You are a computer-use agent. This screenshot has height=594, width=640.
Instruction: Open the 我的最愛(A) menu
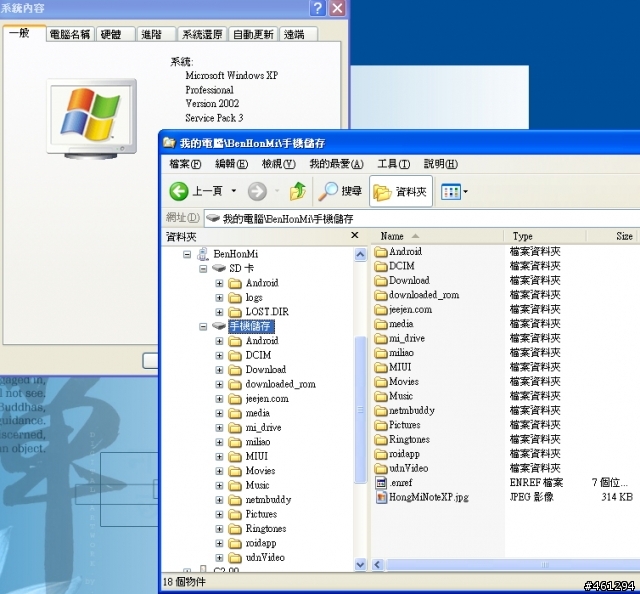pyautogui.click(x=336, y=164)
